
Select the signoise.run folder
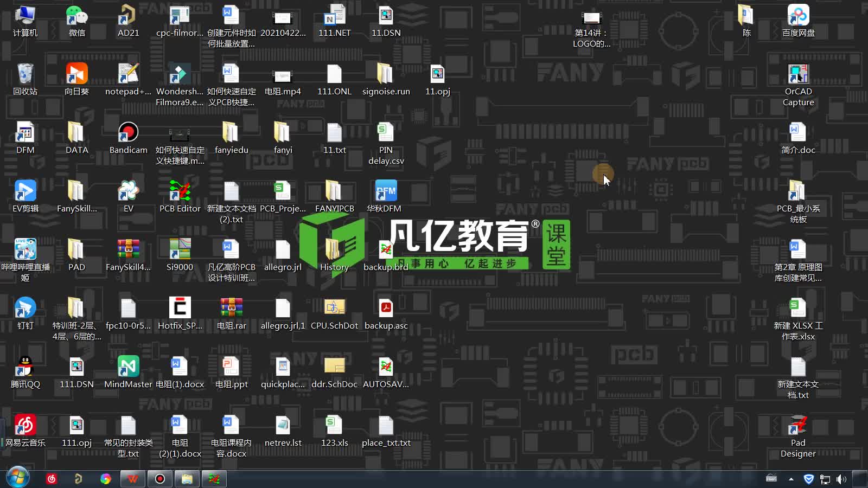[386, 80]
